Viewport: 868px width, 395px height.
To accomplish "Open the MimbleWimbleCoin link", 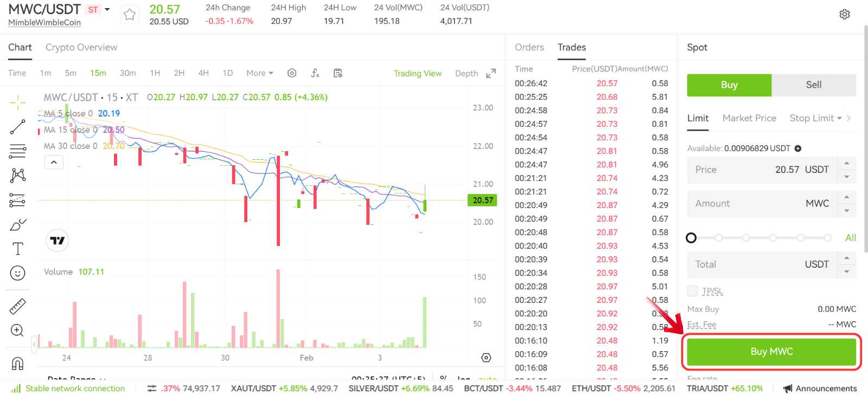I will point(44,23).
